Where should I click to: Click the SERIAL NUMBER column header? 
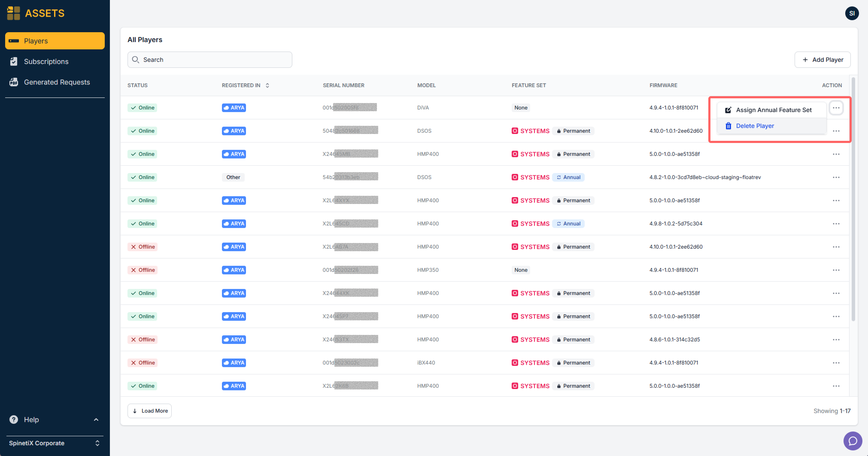[343, 85]
